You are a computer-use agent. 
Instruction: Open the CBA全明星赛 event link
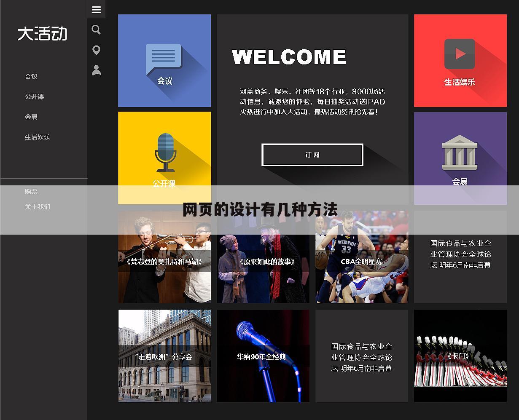(361, 257)
